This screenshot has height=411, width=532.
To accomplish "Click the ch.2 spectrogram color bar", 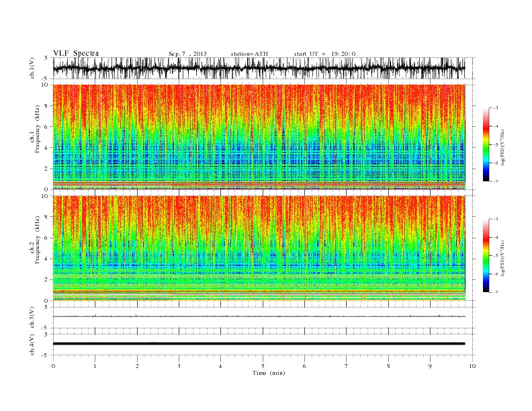I will 486,256.
